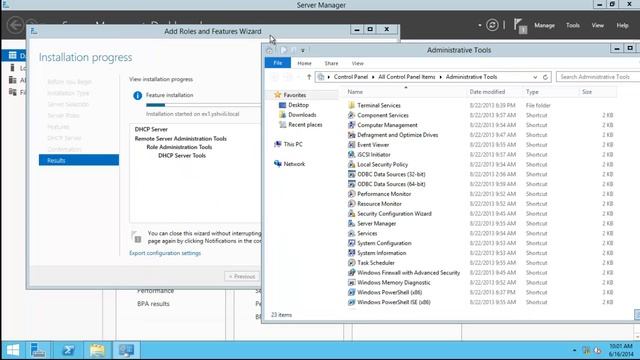The height and width of the screenshot is (360, 640).
Task: Show hidden system tray icons
Action: coord(574,350)
